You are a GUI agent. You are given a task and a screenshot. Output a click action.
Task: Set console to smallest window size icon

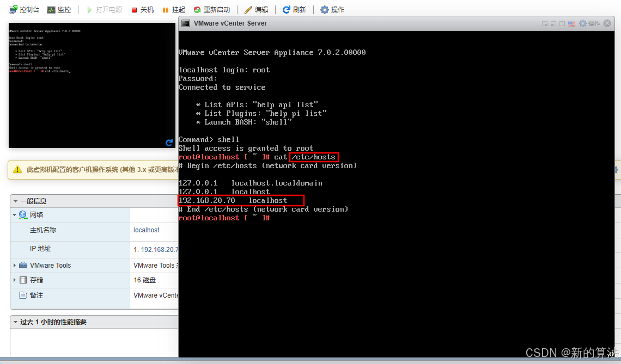click(x=545, y=24)
